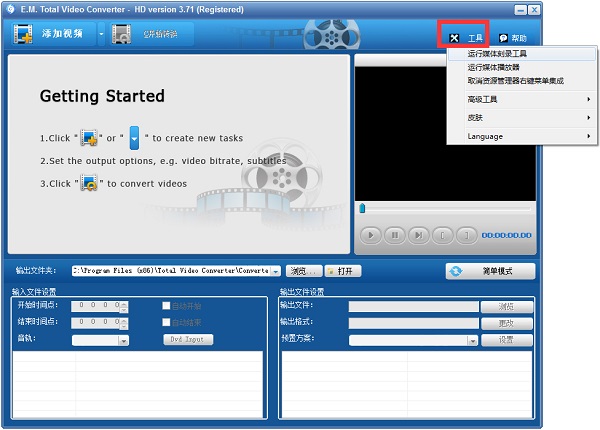This screenshot has height=430, width=600.
Task: Click the preview seek slider handle
Action: 362,208
